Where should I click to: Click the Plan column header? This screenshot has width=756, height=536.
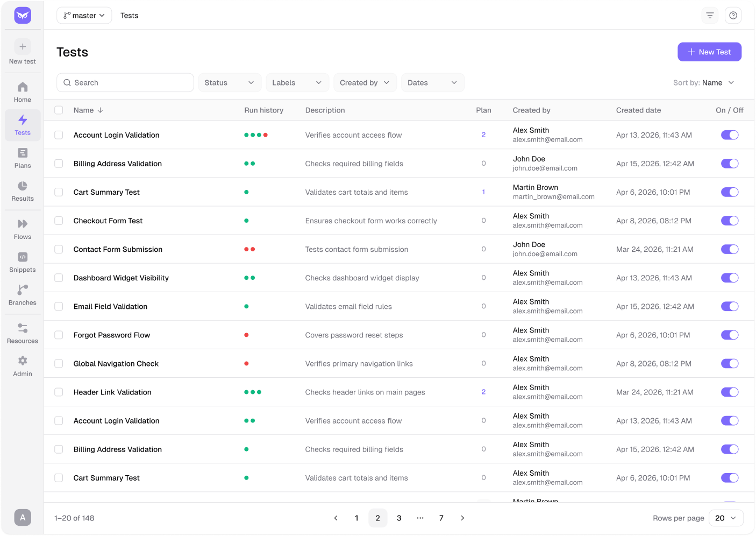coord(483,110)
